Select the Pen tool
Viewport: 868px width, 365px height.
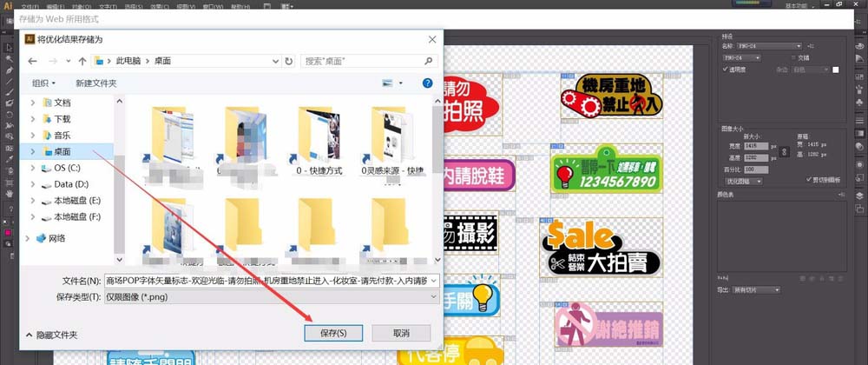coord(9,70)
